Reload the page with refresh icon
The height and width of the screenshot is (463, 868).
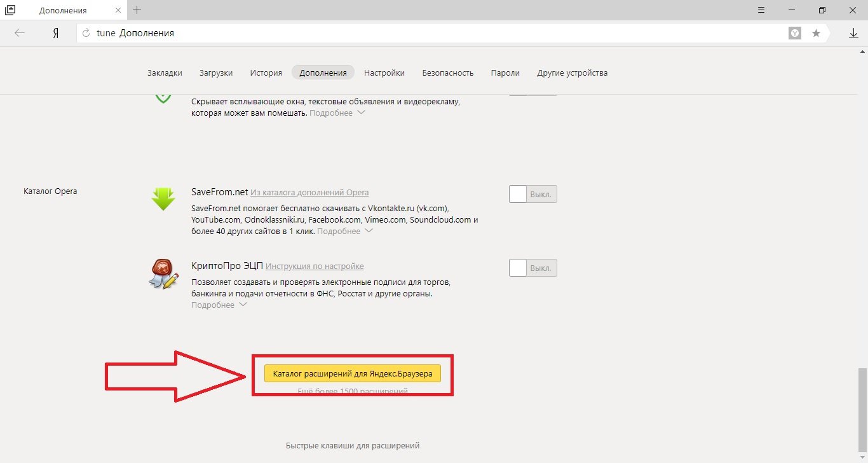point(86,33)
